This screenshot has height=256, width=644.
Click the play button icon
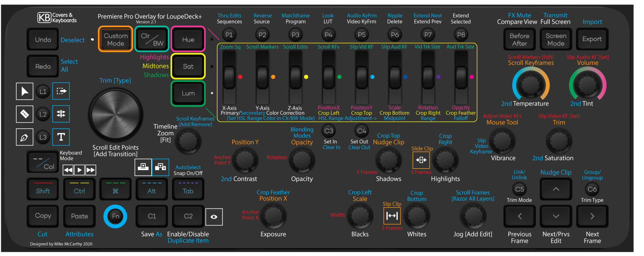[79, 170]
